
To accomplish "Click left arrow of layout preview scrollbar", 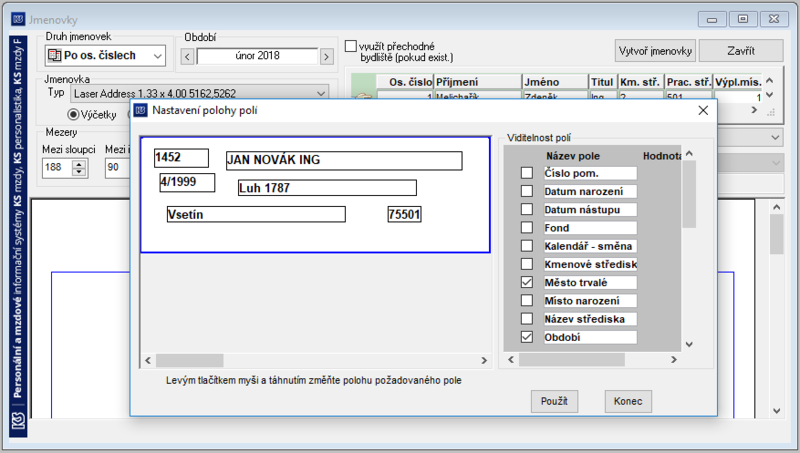I will (148, 361).
